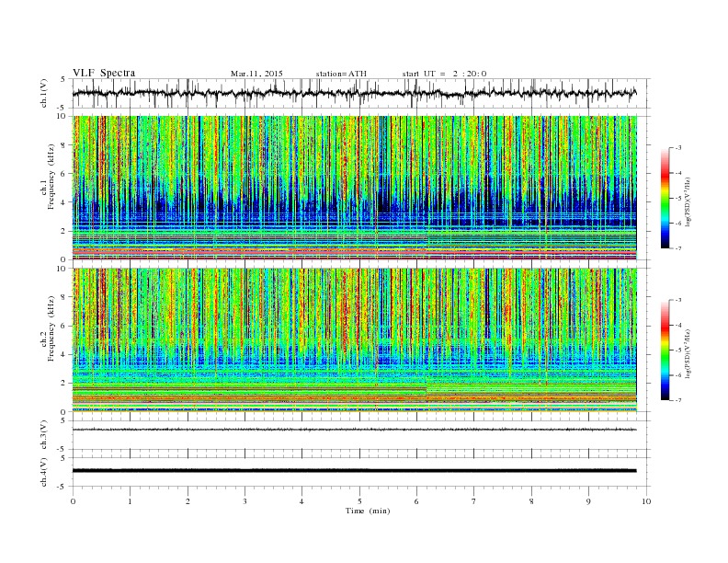This screenshot has height=563, width=728.
Task: Click inside the ch.2 spectrogram panel
Action: pos(354,340)
